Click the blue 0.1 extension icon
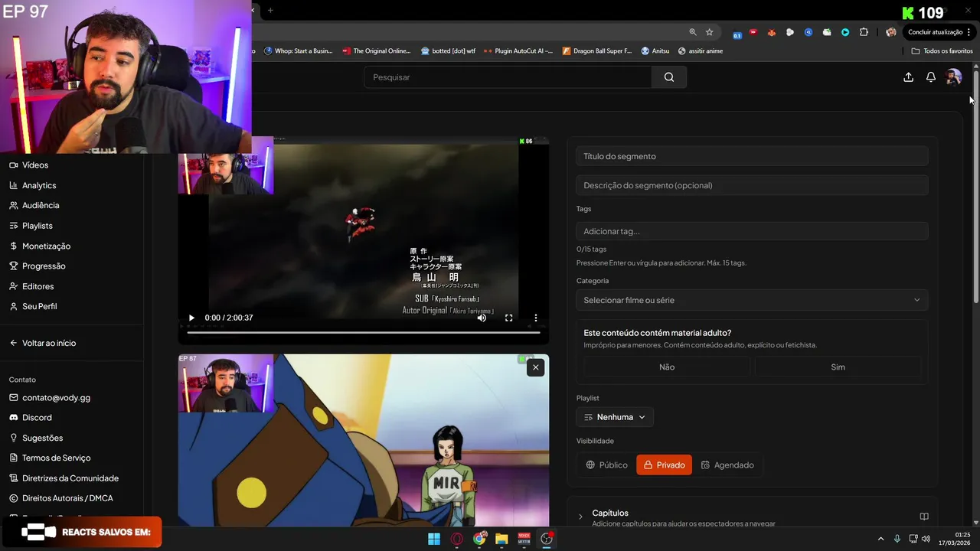Viewport: 980px width, 551px height. pos(737,34)
